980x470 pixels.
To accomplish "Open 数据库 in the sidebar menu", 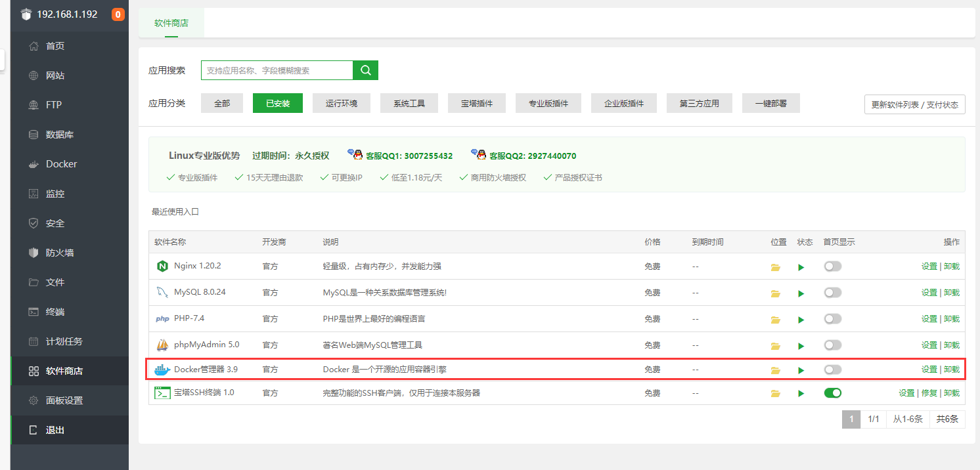I will coord(70,135).
